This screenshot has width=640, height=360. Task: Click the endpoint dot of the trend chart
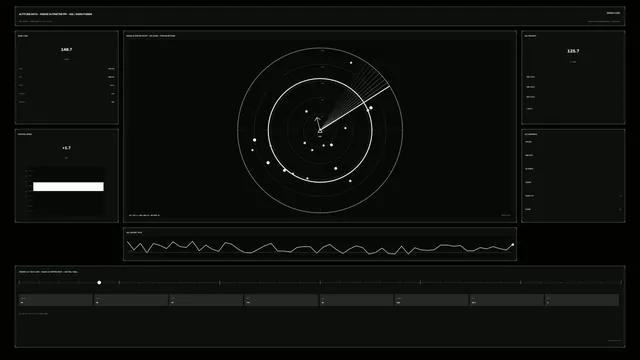coord(513,244)
